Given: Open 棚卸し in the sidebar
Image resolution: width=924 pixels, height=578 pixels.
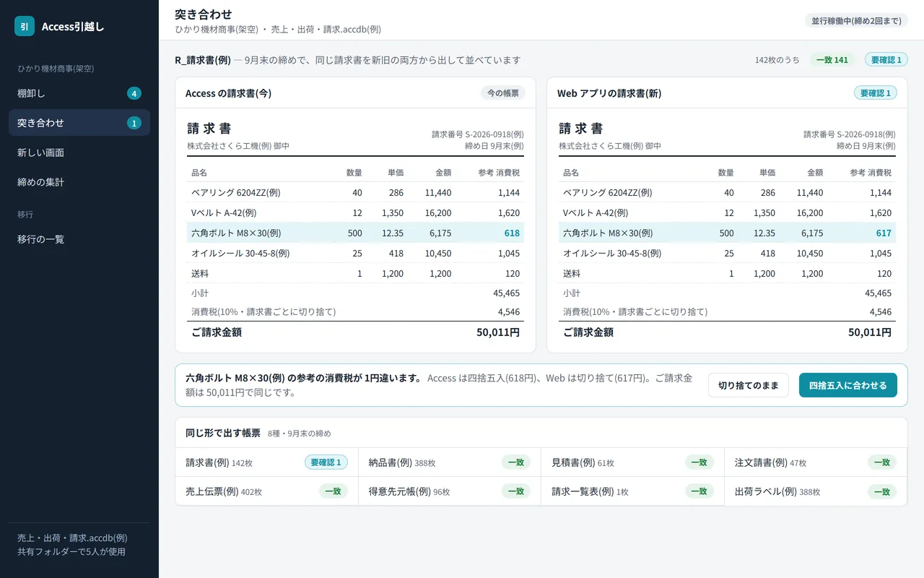Looking at the screenshot, I should (x=79, y=93).
